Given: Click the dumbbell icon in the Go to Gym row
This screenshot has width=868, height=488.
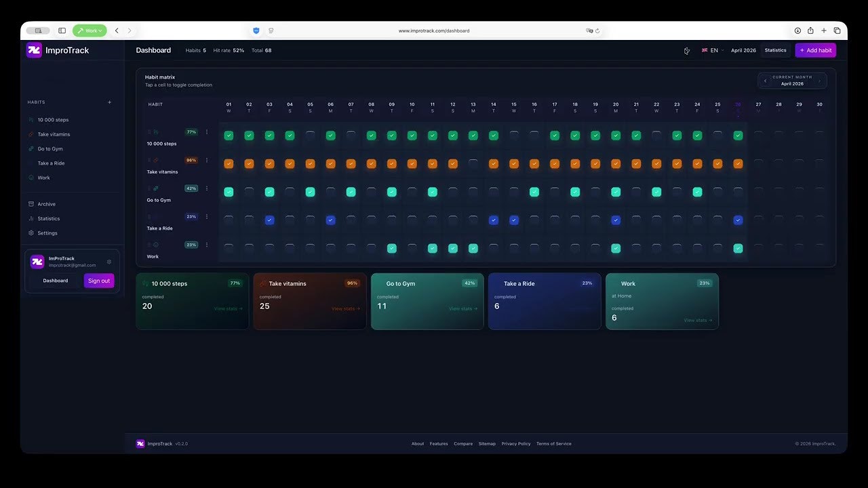Looking at the screenshot, I should click(156, 188).
